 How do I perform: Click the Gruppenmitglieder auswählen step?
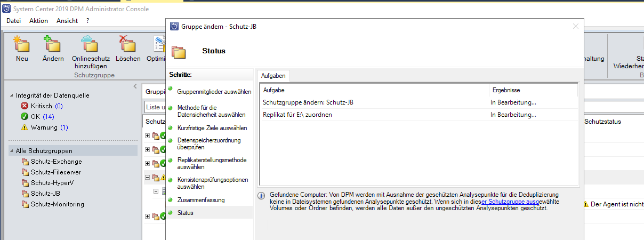pyautogui.click(x=214, y=92)
